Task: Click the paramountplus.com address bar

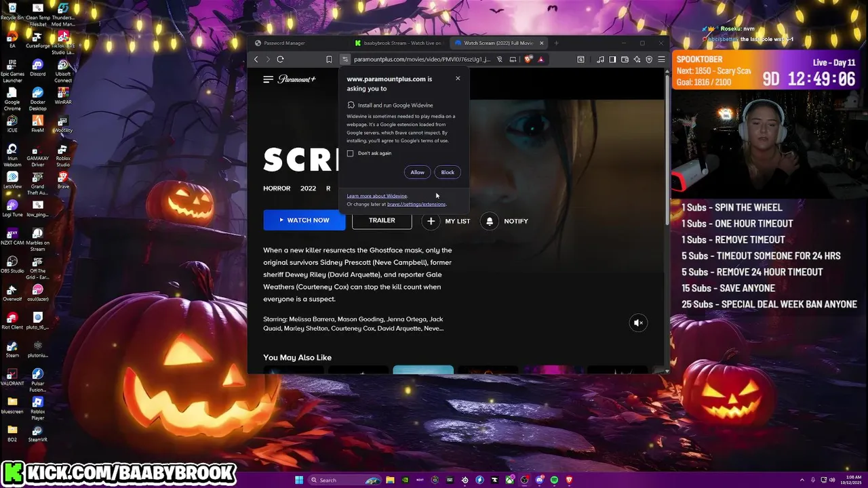Action: [422, 60]
